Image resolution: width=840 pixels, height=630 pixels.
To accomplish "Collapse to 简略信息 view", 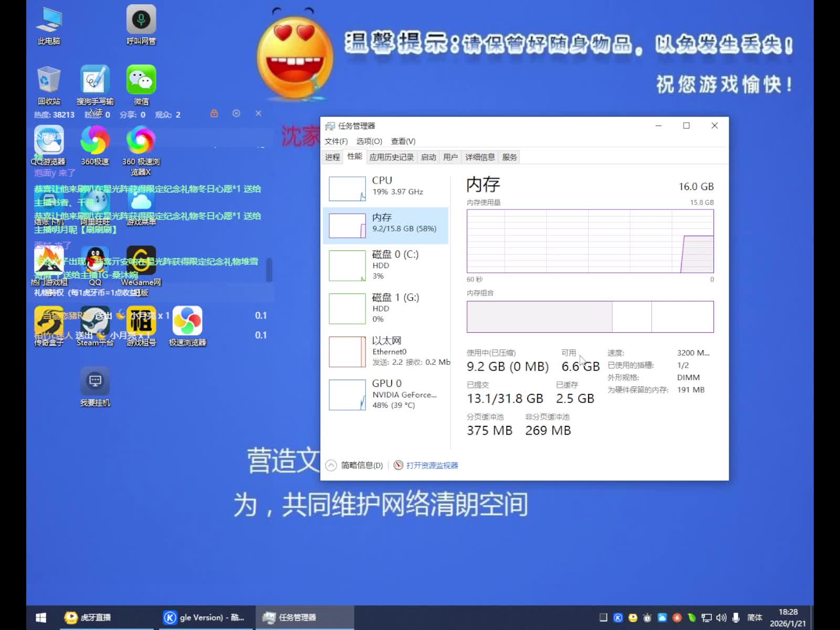I will pyautogui.click(x=355, y=465).
